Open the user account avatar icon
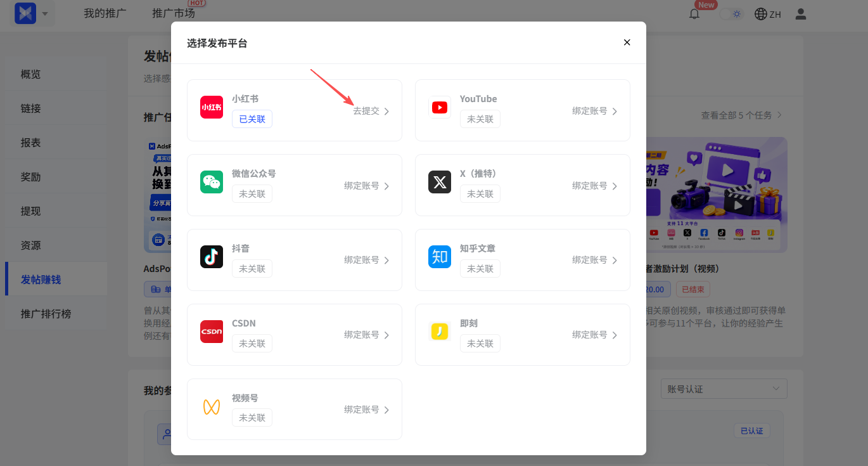Viewport: 868px width, 466px height. tap(801, 14)
